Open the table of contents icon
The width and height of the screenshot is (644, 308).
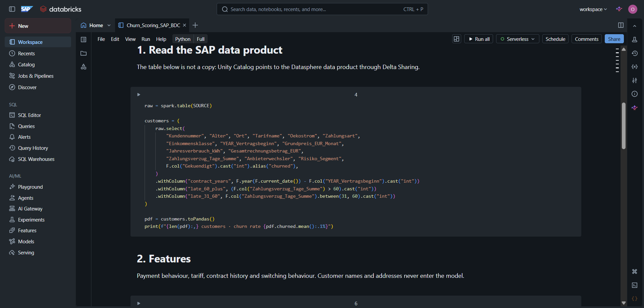[x=84, y=40]
